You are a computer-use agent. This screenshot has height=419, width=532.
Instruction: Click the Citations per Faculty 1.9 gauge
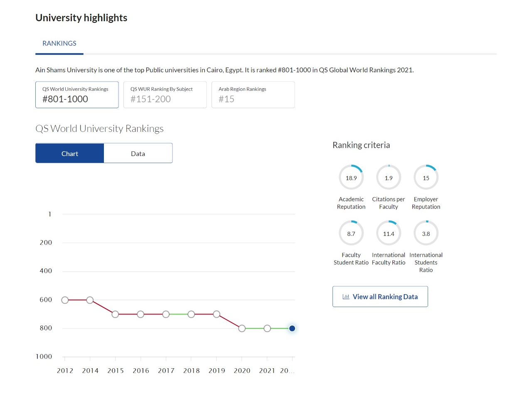(x=389, y=178)
